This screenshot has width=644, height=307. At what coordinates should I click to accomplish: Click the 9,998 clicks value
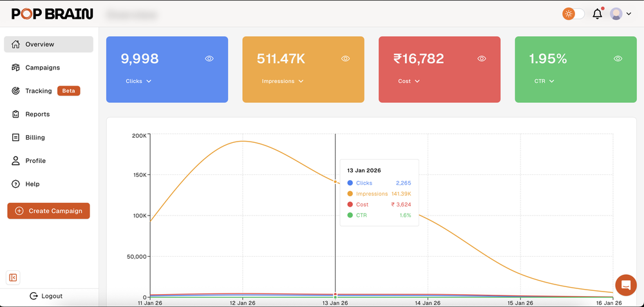coord(140,59)
